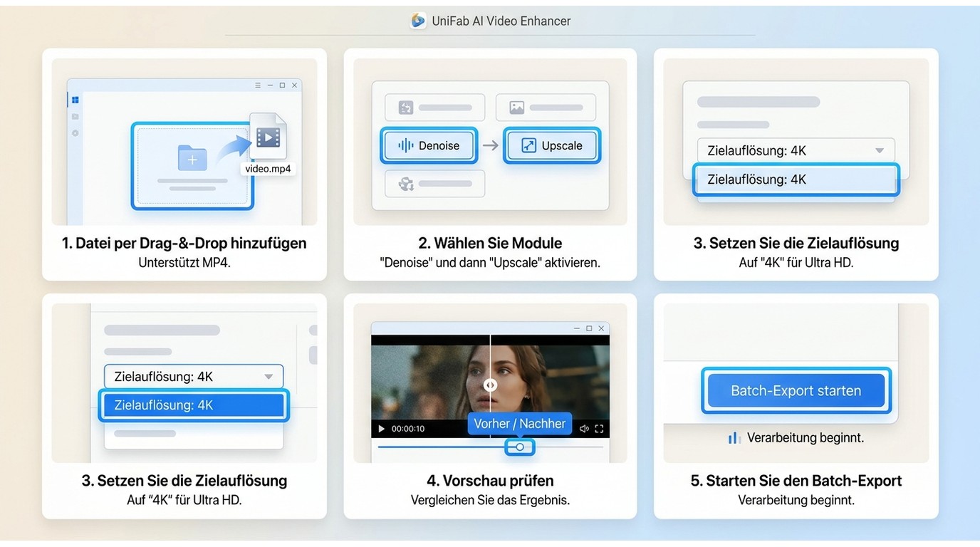Click the UniFab logo icon in the header
The height and width of the screenshot is (547, 980).
pyautogui.click(x=418, y=21)
